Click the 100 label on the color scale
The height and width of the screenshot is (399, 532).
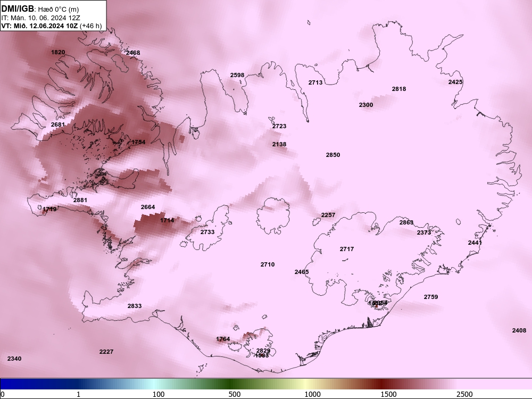(159, 394)
